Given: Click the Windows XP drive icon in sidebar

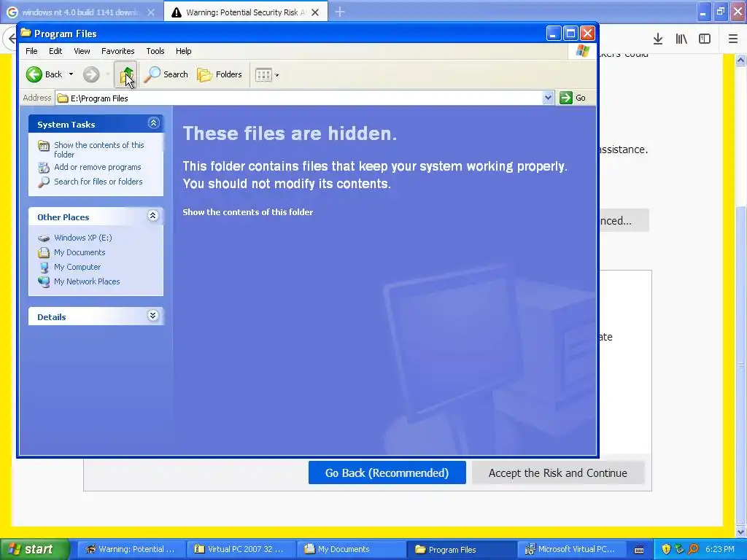Looking at the screenshot, I should point(44,238).
